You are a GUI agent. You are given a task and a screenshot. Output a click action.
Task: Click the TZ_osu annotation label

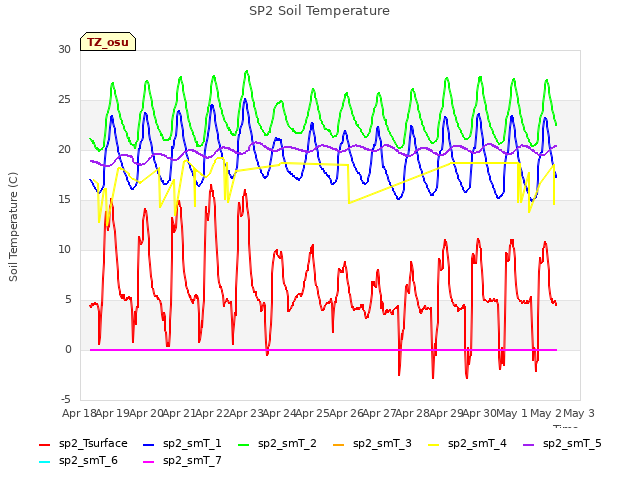click(108, 42)
